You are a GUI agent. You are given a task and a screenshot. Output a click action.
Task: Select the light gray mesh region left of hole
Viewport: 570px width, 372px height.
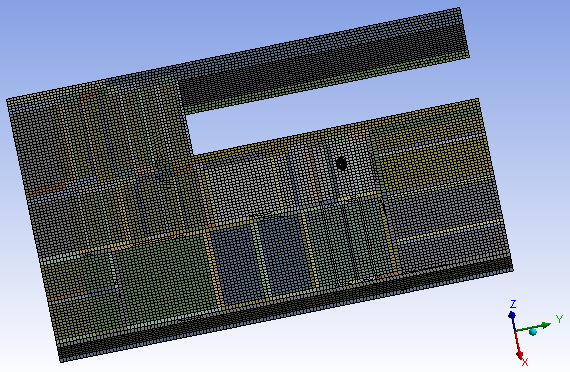coord(240,187)
